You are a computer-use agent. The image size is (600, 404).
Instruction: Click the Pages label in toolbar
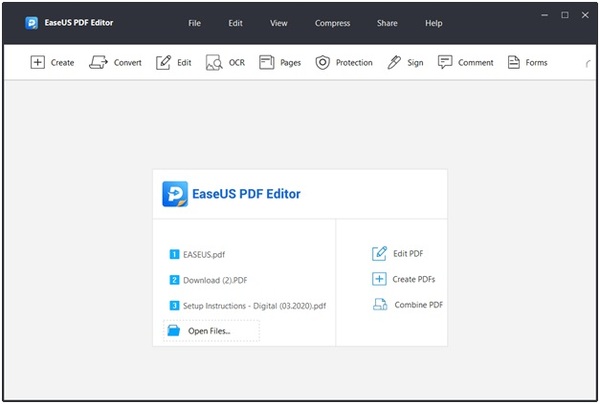[290, 62]
